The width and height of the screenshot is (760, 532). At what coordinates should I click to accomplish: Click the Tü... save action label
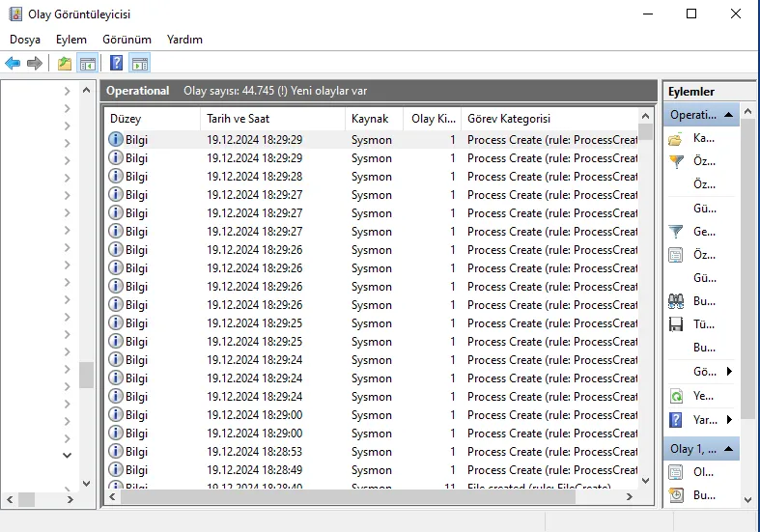click(703, 324)
